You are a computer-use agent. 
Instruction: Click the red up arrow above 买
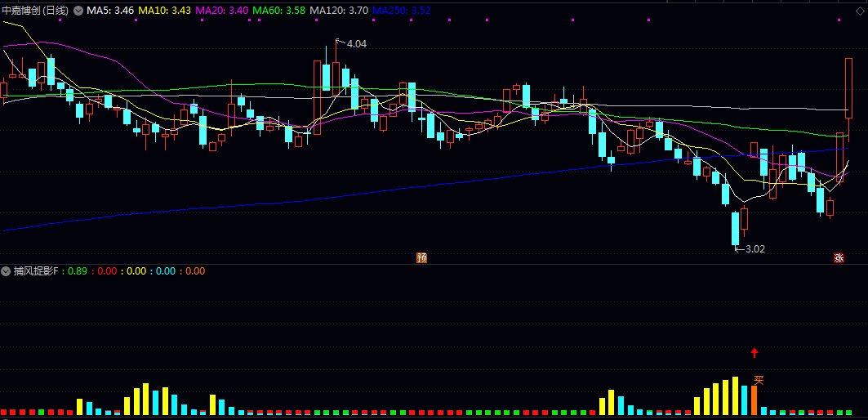tap(754, 353)
